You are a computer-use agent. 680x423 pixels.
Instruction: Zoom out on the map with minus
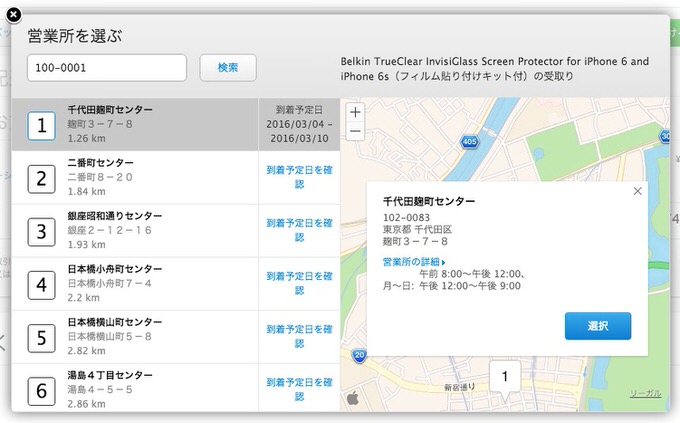coord(355,131)
